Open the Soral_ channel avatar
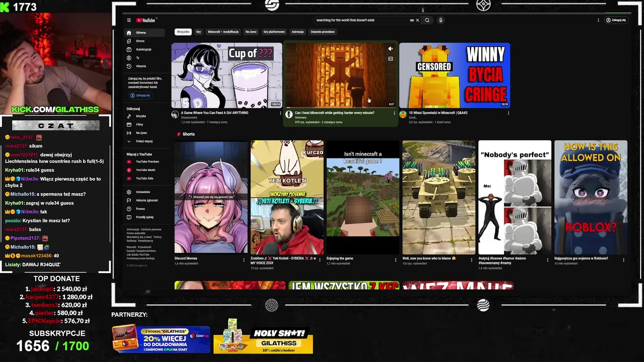Screen dimensions: 644x362 click(403, 115)
